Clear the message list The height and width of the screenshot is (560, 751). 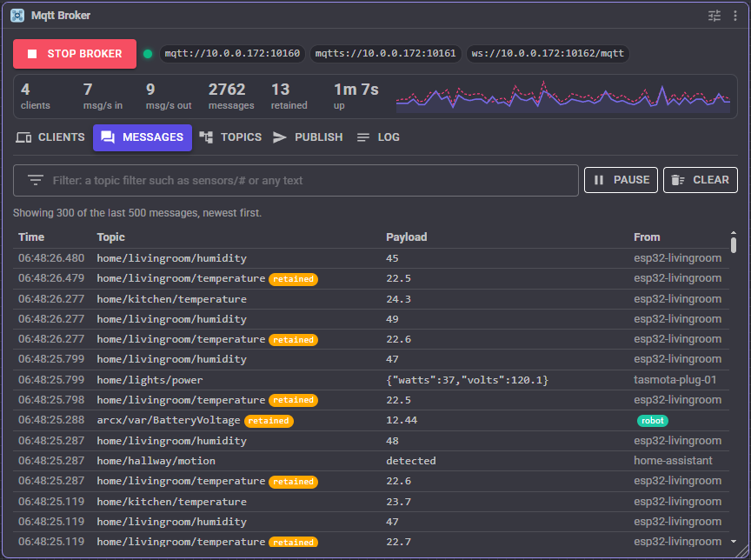pos(701,180)
